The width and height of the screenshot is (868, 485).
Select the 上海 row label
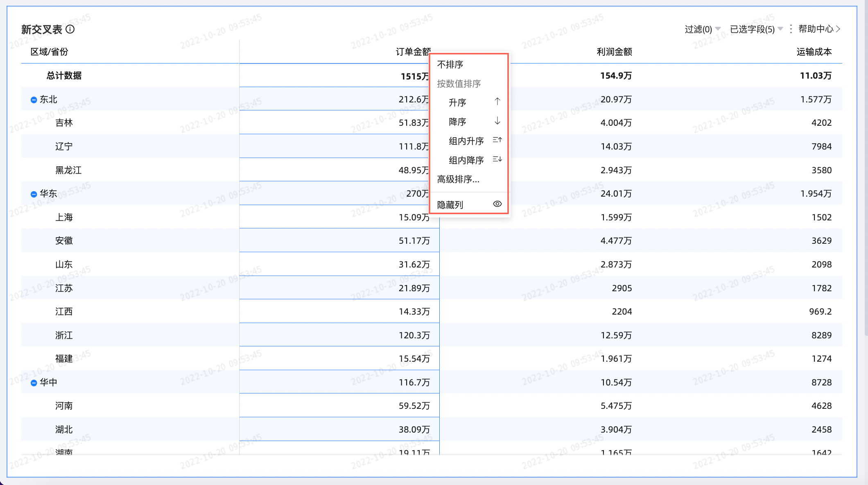(64, 217)
